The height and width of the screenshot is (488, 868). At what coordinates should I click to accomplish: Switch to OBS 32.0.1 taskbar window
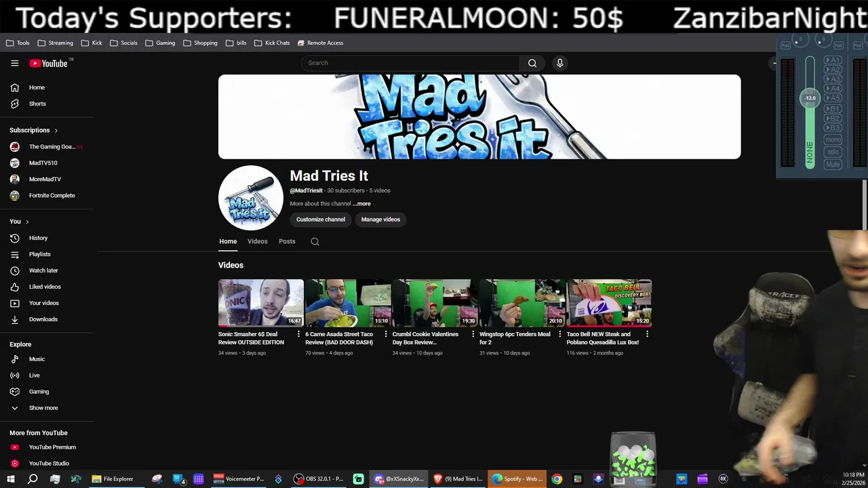tap(319, 479)
